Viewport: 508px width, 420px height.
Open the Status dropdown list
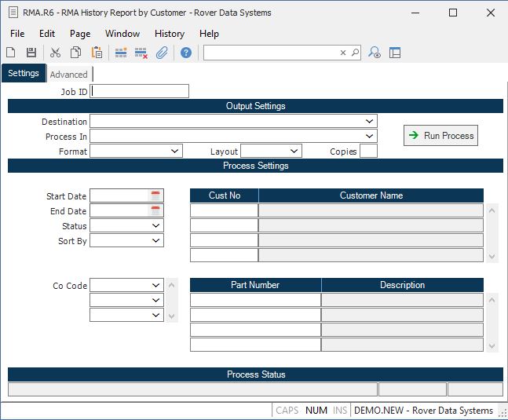tap(156, 226)
